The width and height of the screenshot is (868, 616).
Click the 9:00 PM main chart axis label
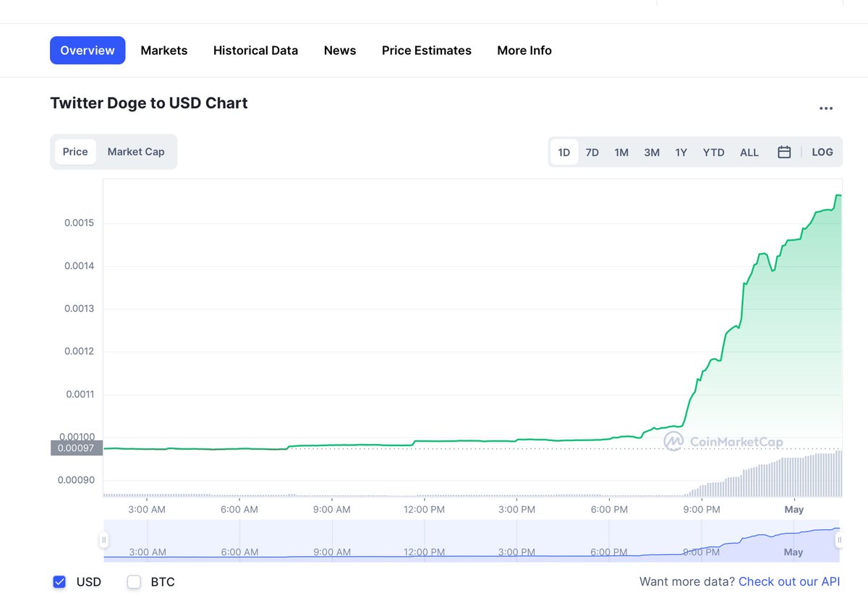[x=702, y=510]
